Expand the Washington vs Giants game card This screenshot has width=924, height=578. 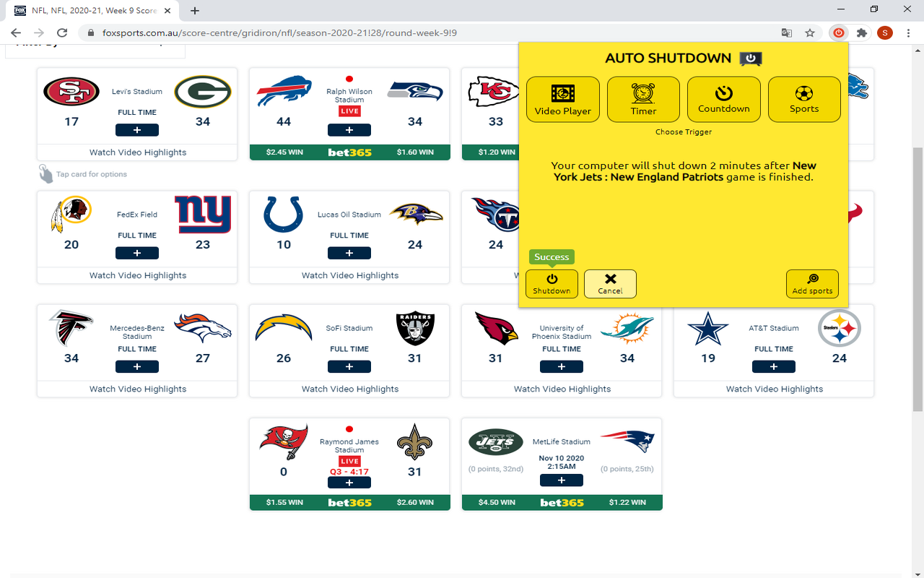pos(137,253)
